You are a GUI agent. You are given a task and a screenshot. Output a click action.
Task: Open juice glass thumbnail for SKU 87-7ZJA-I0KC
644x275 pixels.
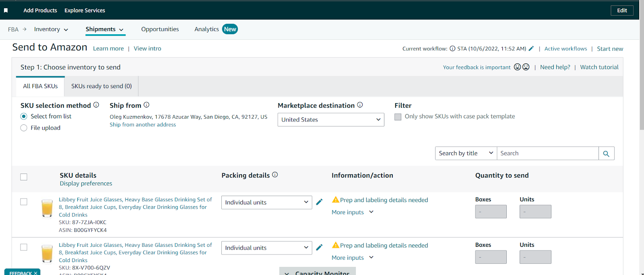coord(47,208)
